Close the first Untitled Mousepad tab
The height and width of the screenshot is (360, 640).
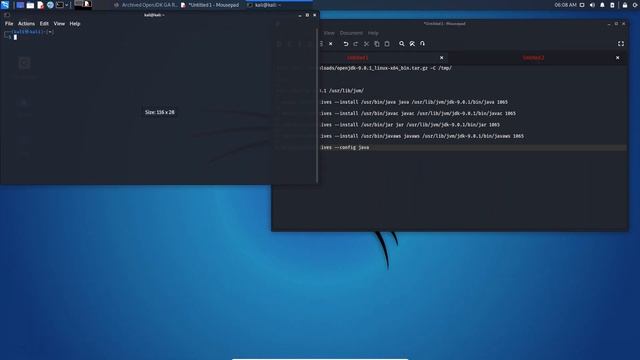pos(442,58)
